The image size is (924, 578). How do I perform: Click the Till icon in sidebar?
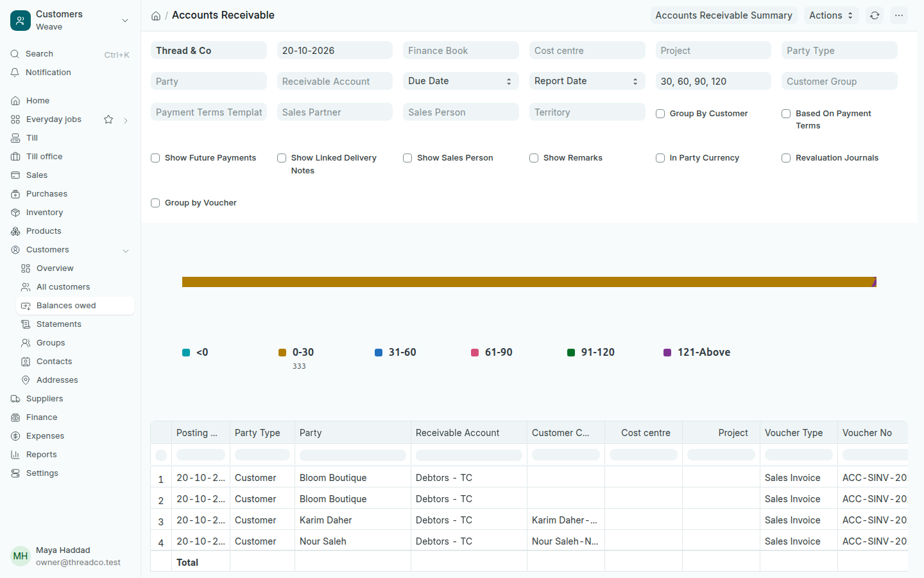click(x=15, y=138)
